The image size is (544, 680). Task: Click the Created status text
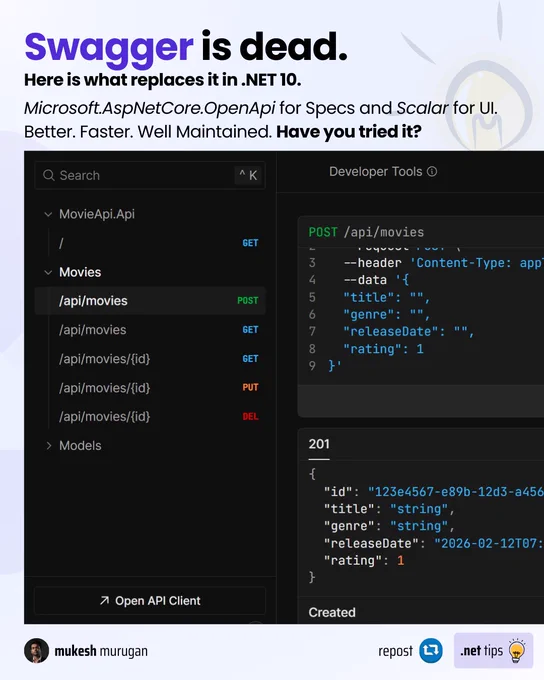click(x=332, y=612)
